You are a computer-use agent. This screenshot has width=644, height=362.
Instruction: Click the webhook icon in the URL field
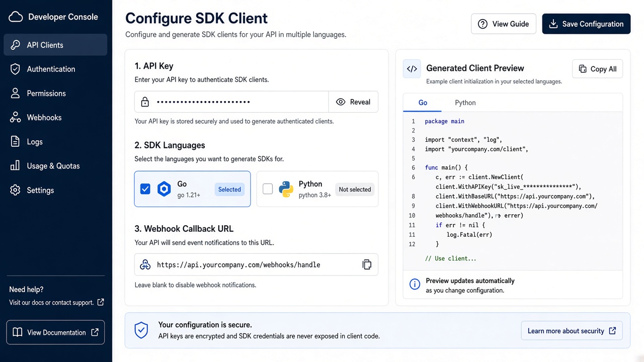(145, 264)
